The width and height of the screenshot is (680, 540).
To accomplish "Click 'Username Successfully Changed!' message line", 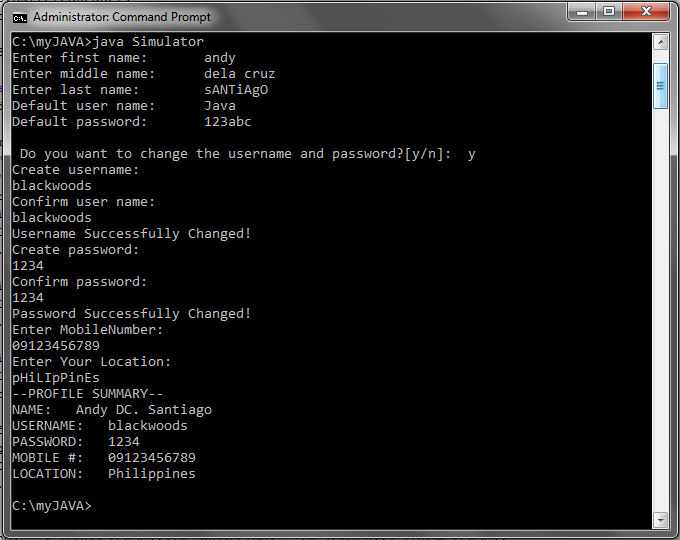I will [131, 234].
